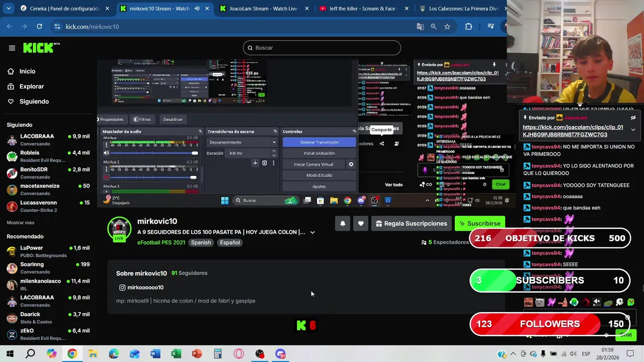644x362 pixels.
Task: Expand Mostrar más in Siguiendo list
Action: coord(21,223)
